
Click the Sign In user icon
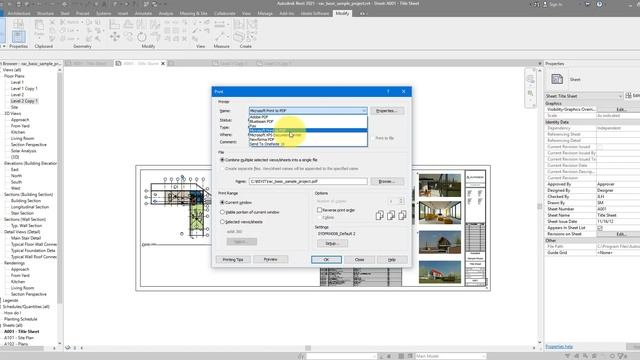pyautogui.click(x=545, y=4)
